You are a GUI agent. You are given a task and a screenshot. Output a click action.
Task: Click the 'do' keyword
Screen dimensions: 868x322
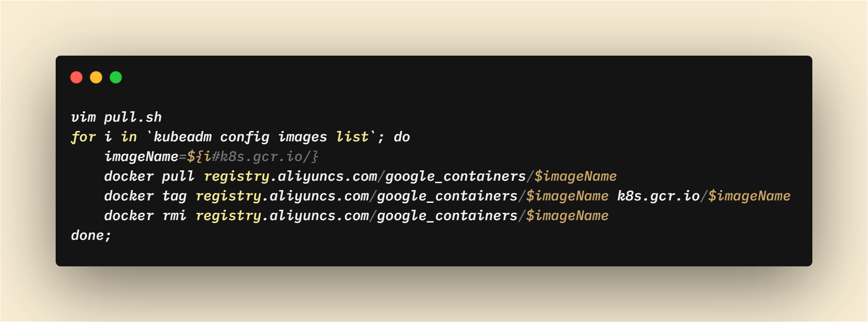(402, 137)
